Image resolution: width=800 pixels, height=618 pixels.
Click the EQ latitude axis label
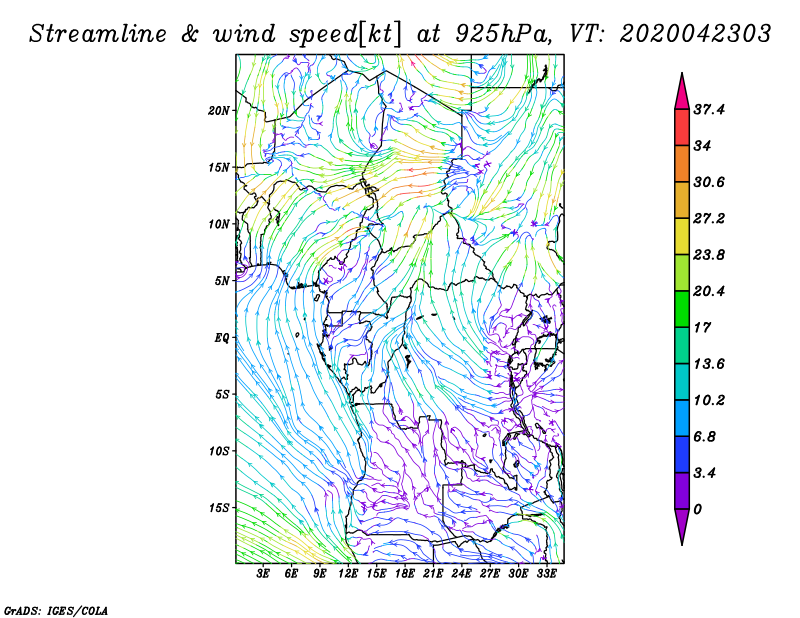(222, 338)
